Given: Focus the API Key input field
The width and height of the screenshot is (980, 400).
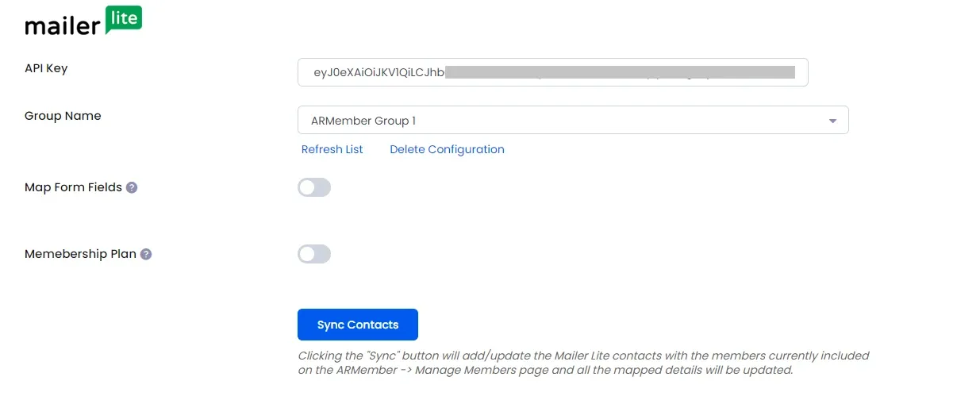Looking at the screenshot, I should click(552, 72).
